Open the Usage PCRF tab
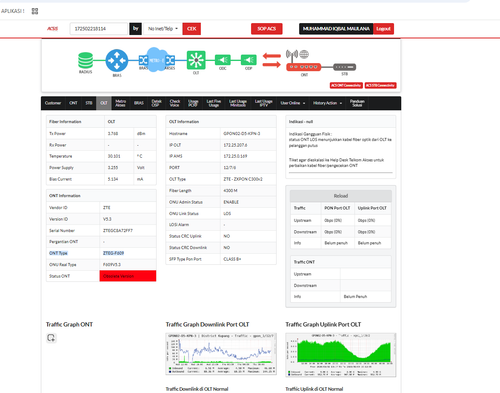The width and height of the screenshot is (500, 393). tap(193, 103)
